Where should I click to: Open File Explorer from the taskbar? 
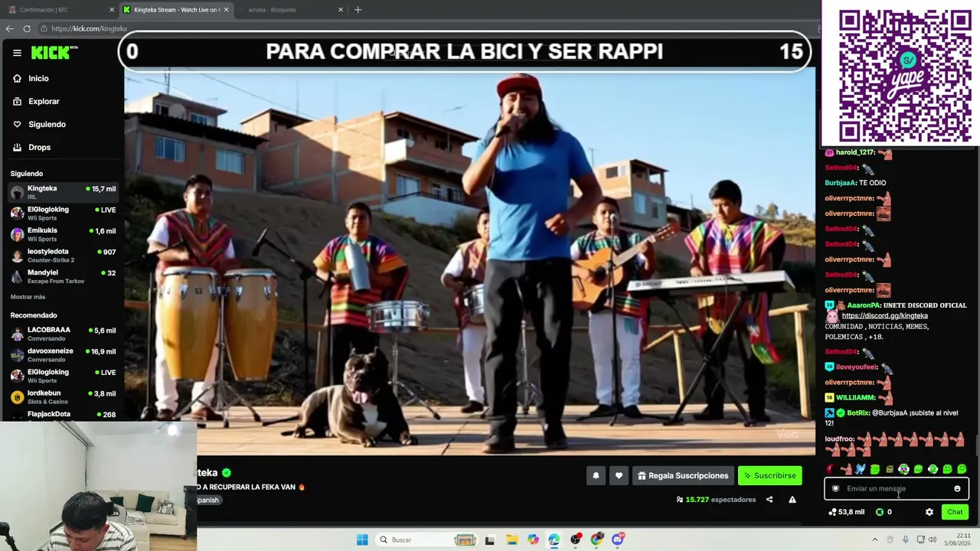(511, 540)
